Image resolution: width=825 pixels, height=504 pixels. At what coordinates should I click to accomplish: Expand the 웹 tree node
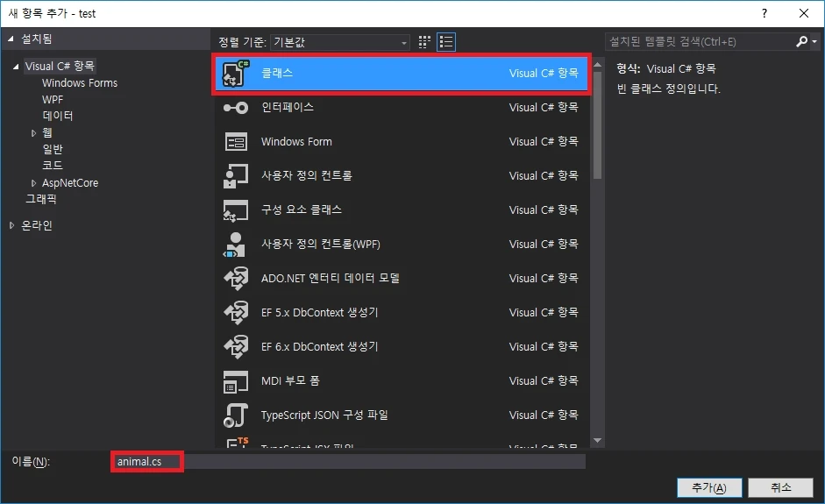pyautogui.click(x=34, y=133)
